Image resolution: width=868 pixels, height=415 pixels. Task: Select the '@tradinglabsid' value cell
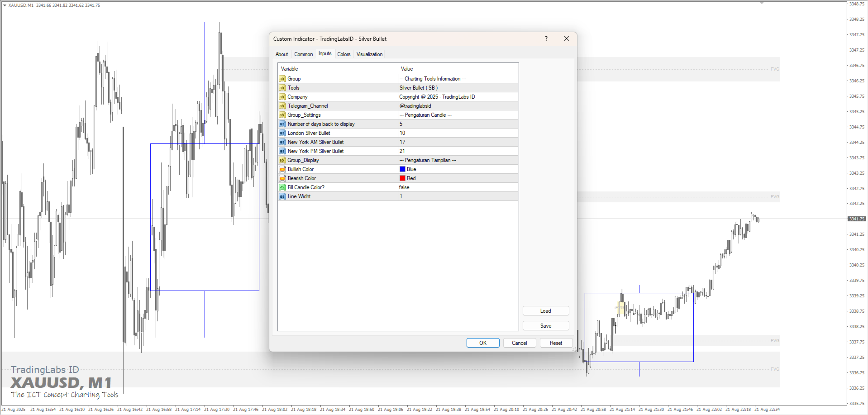click(x=458, y=106)
